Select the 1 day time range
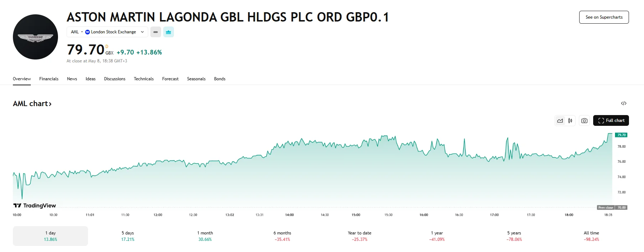The height and width of the screenshot is (252, 644). coord(50,236)
